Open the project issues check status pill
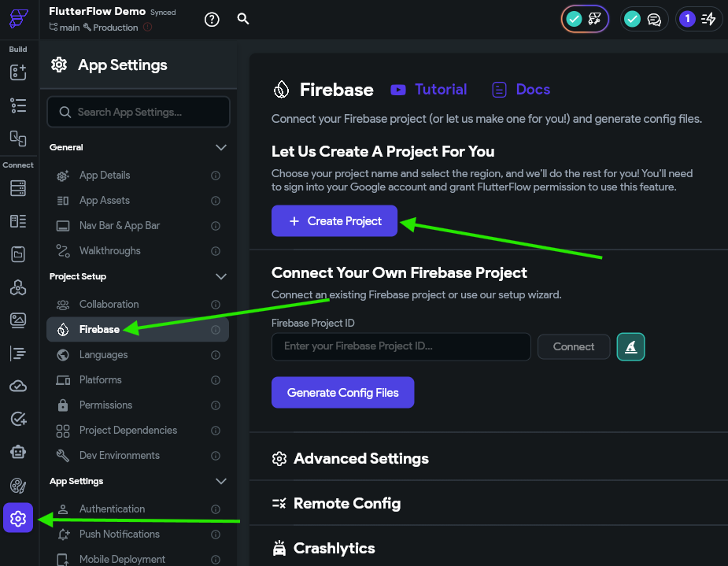 click(585, 19)
